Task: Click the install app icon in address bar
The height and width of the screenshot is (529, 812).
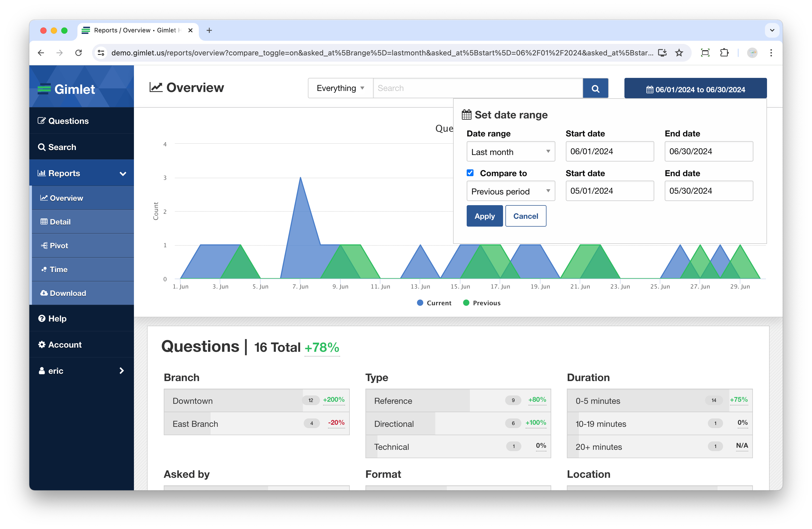Action: point(662,53)
